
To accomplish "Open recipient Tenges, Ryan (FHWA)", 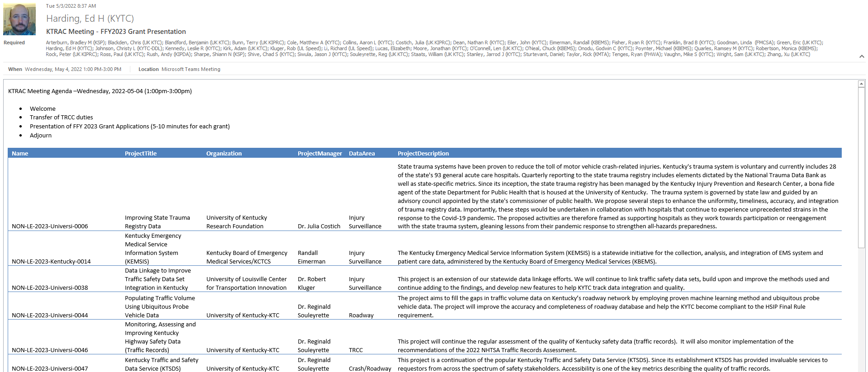I will pos(637,54).
